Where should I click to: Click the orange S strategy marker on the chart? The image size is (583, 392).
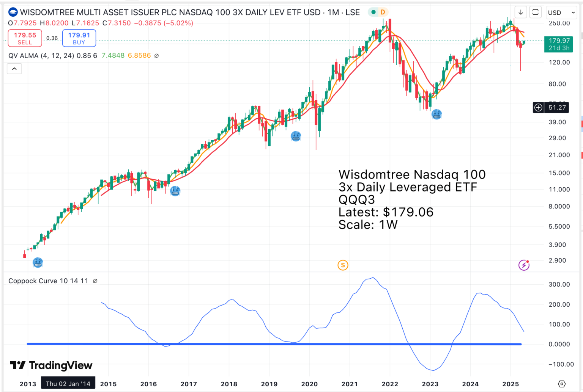pos(343,265)
